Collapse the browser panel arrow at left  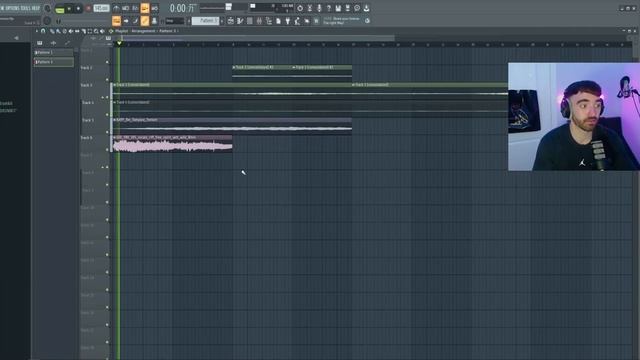pos(16,38)
